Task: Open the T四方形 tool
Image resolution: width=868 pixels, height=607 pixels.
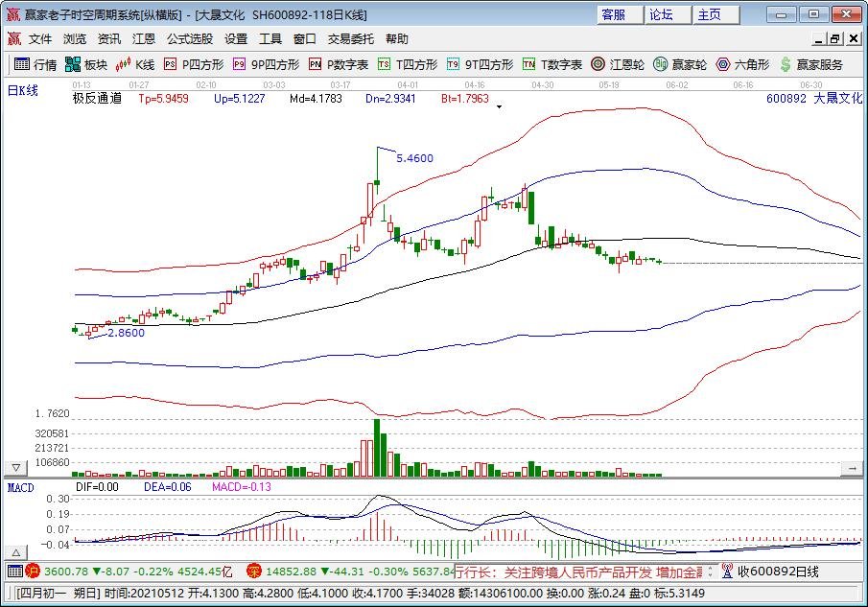Action: pyautogui.click(x=408, y=65)
